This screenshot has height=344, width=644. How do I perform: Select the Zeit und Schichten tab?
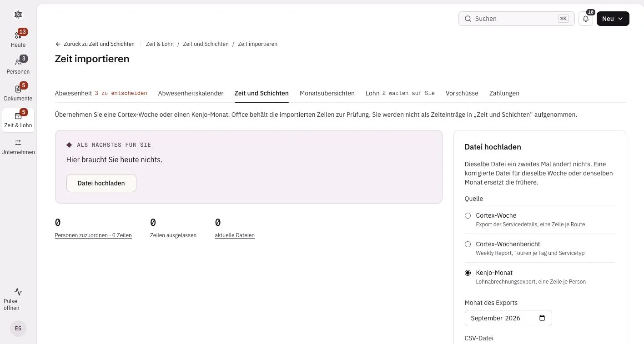coord(262,93)
